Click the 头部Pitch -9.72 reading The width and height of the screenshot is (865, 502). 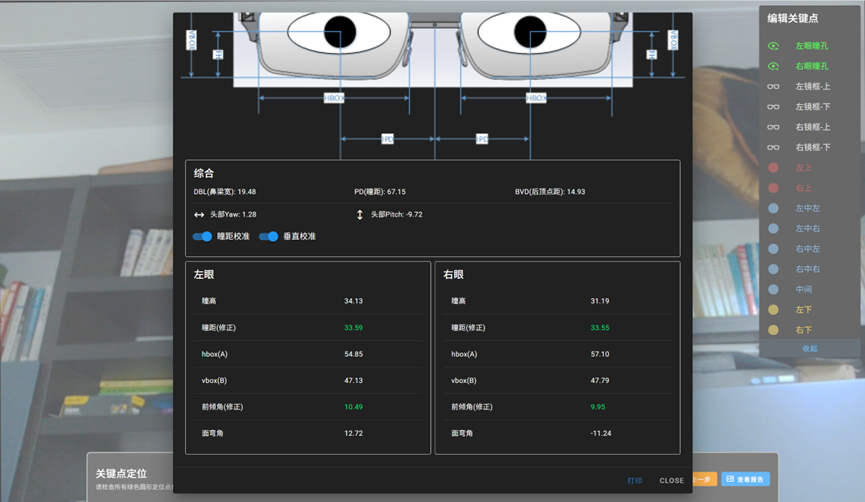click(397, 215)
